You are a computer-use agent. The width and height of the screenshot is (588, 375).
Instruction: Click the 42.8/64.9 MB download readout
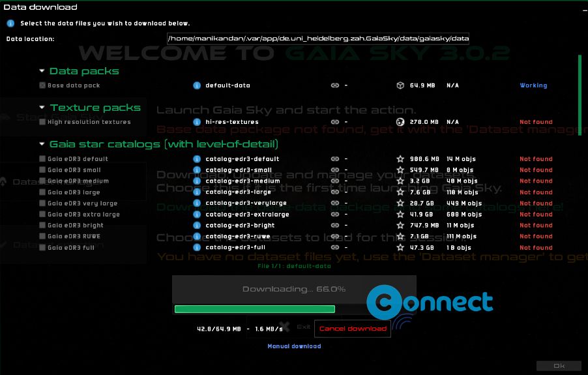click(x=218, y=329)
